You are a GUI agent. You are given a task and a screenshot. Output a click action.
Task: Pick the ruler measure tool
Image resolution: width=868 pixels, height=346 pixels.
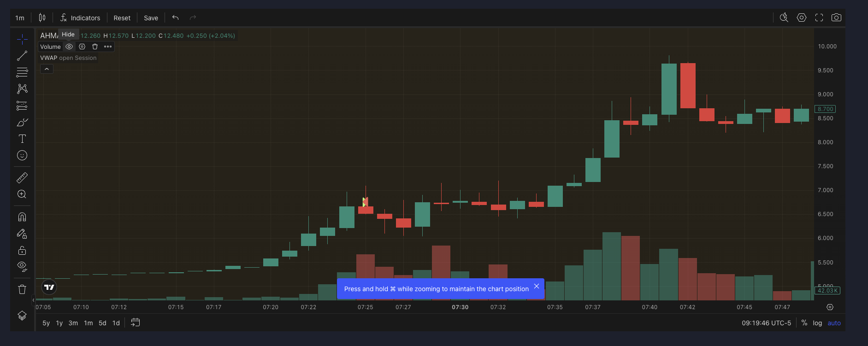click(22, 177)
